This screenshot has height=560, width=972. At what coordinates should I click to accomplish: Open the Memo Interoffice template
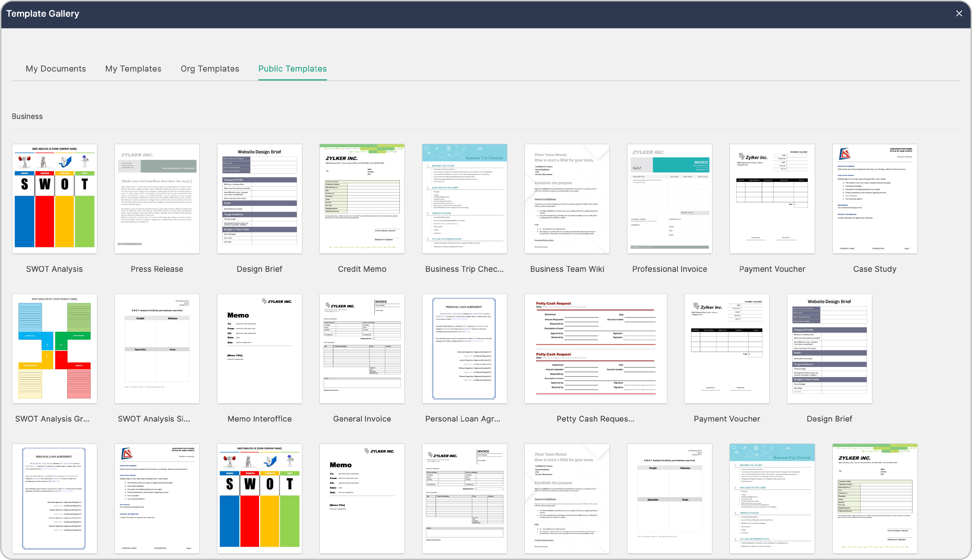point(259,349)
